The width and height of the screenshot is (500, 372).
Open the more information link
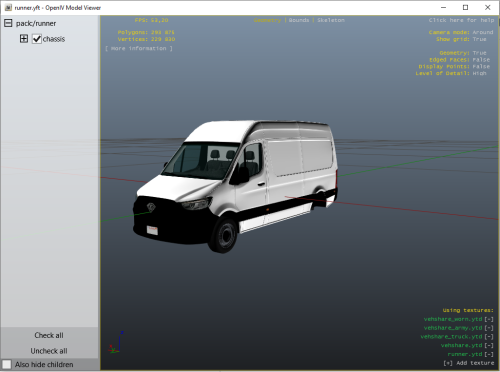pyautogui.click(x=139, y=48)
